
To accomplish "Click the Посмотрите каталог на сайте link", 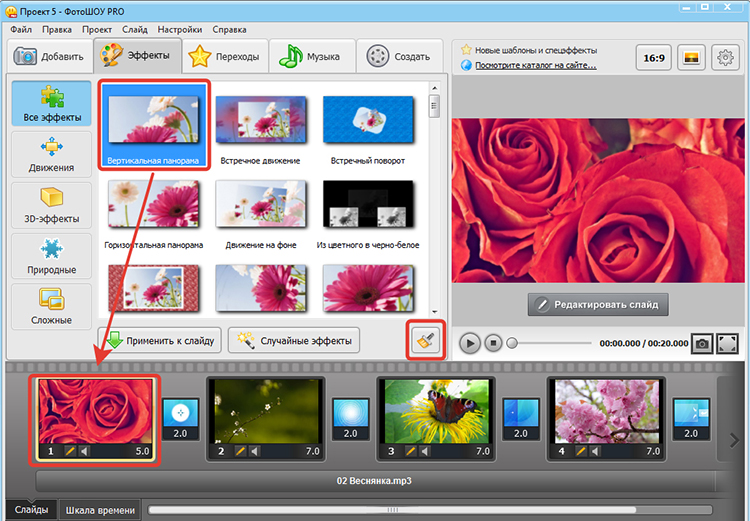I will pyautogui.click(x=536, y=66).
